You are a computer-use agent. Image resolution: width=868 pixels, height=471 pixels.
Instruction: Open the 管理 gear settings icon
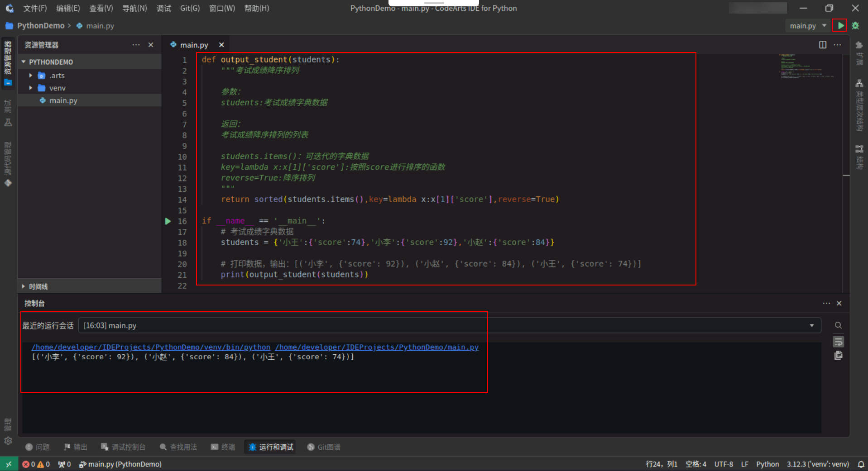[8, 441]
